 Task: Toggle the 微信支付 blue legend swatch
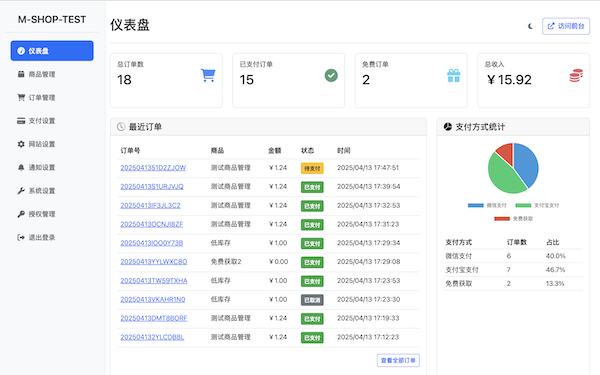click(x=476, y=205)
